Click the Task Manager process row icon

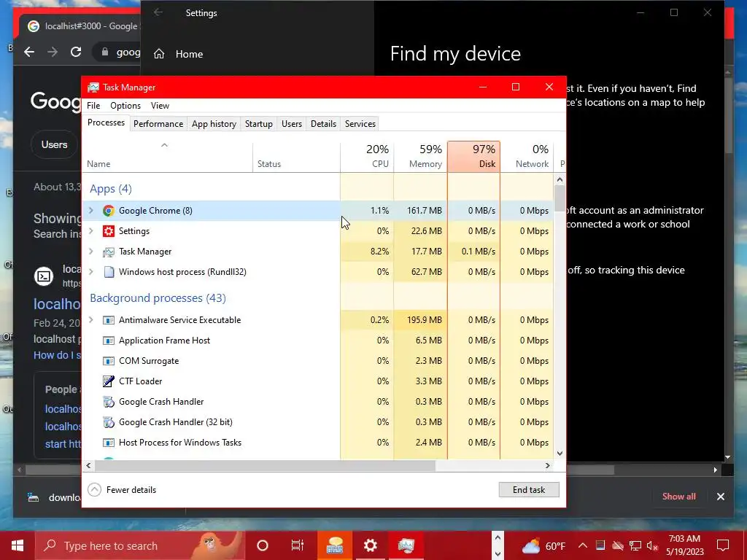pyautogui.click(x=109, y=252)
